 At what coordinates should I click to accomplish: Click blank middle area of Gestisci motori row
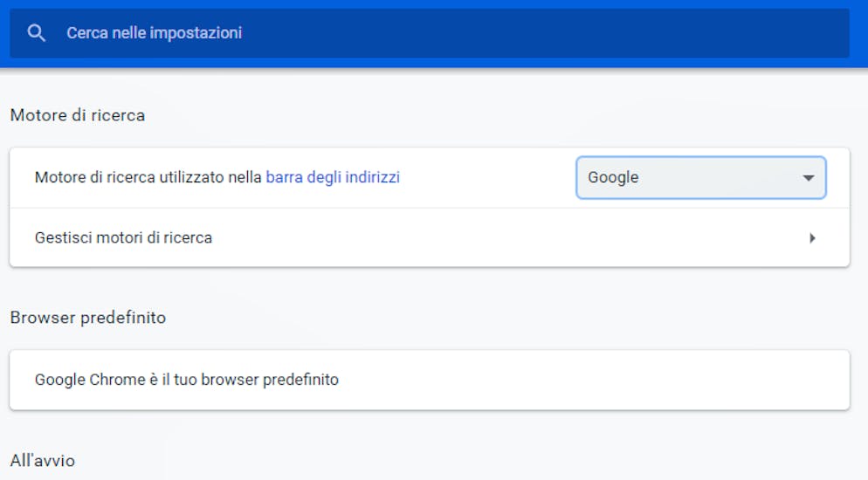point(499,237)
